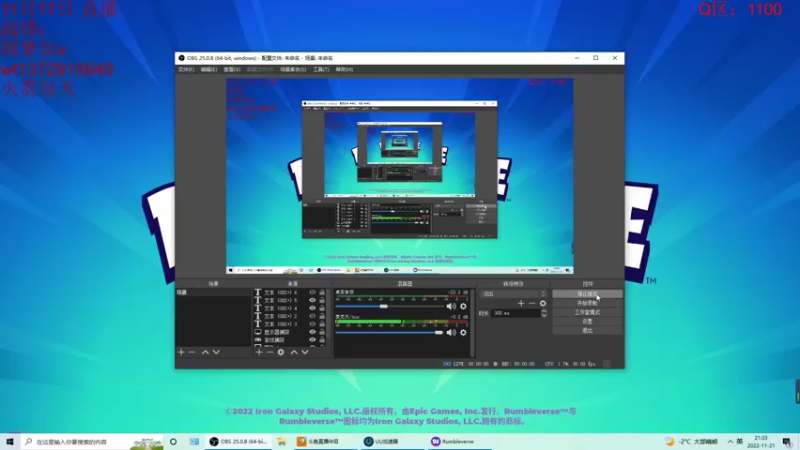
Task: Open source properties gear icon
Action: tap(281, 352)
